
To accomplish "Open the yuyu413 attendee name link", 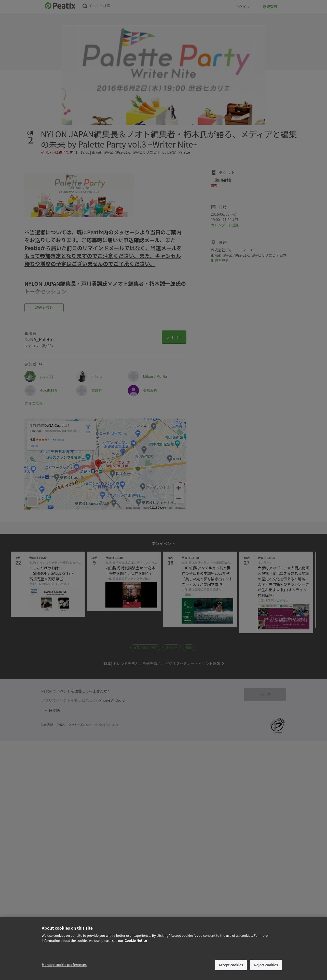I will point(47,377).
